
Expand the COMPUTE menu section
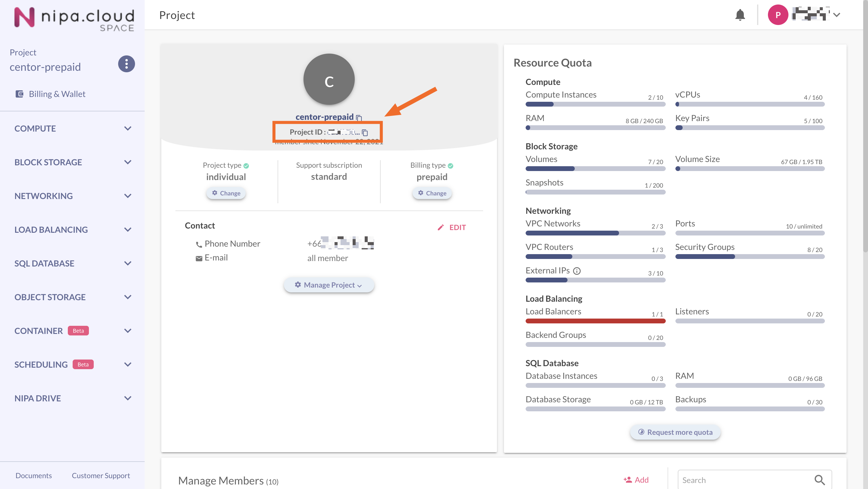pos(72,128)
